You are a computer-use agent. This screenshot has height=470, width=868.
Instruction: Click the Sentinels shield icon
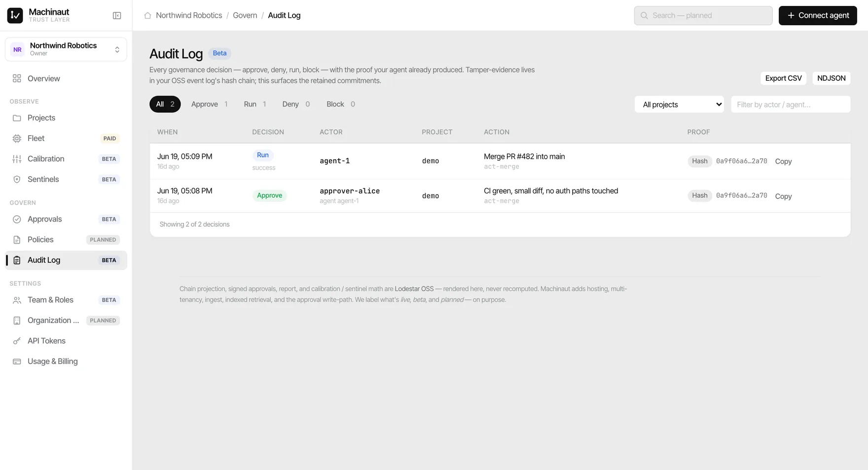tap(17, 180)
